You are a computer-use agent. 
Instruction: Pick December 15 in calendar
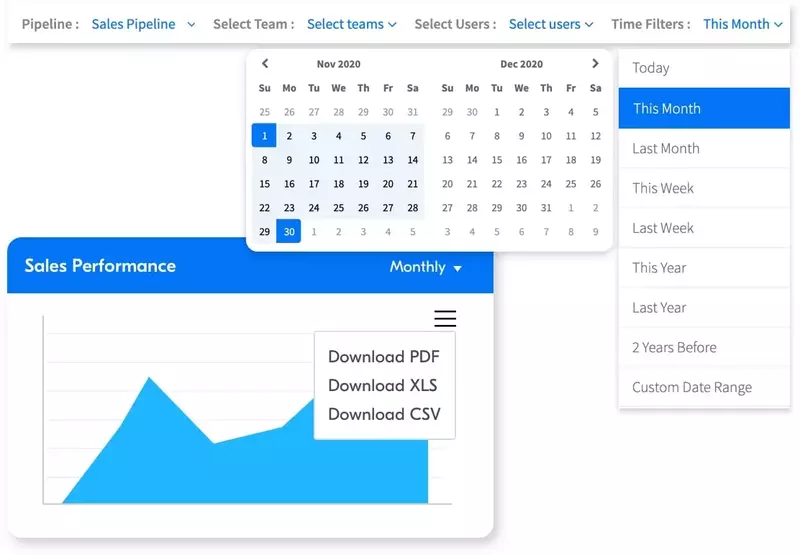pyautogui.click(x=497, y=160)
